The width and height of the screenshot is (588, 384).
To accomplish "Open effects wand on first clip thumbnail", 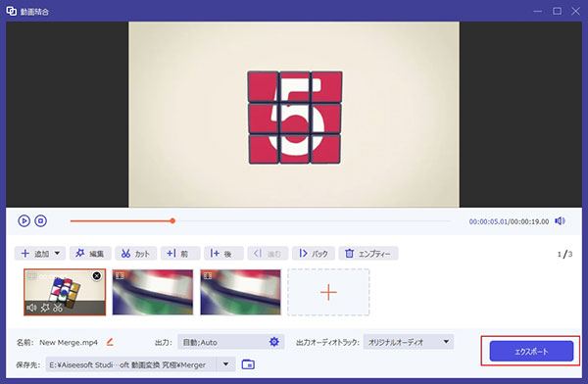I will click(x=45, y=308).
